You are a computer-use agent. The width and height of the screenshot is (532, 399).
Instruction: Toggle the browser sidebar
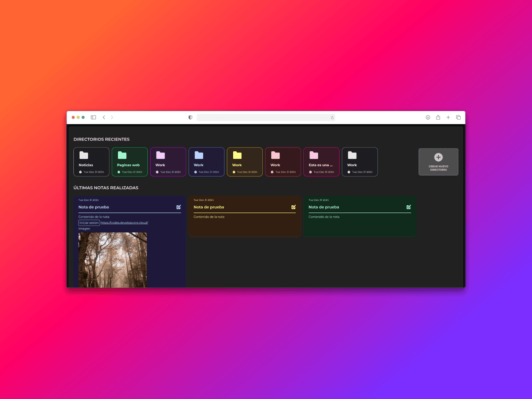[x=93, y=117]
